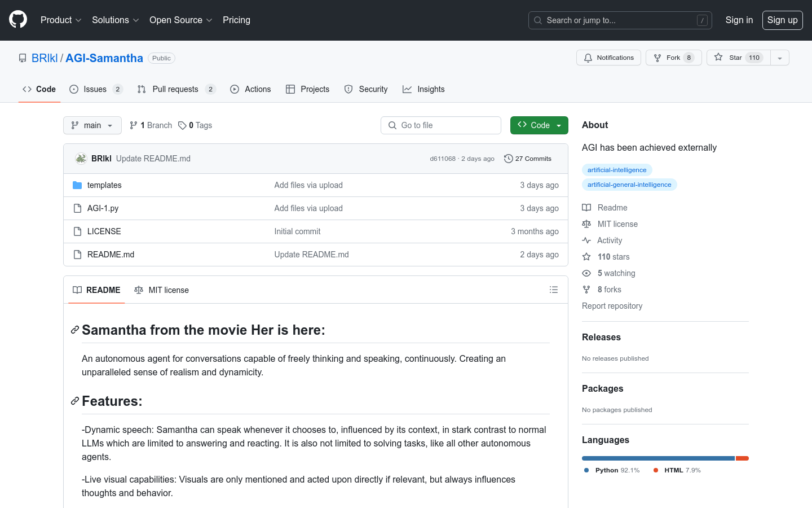This screenshot has height=508, width=812.
Task: Click anchor link icon beside Features heading
Action: click(74, 401)
